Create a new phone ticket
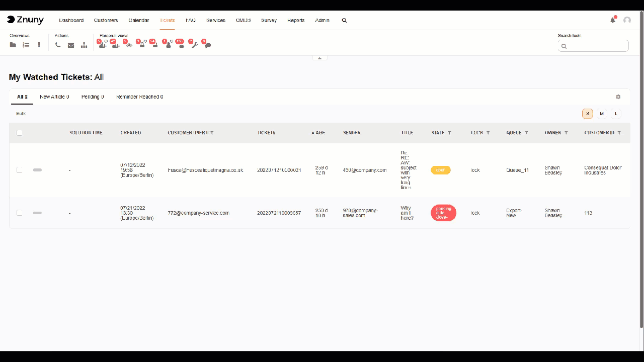Viewport: 644px width, 362px height. [x=58, y=45]
